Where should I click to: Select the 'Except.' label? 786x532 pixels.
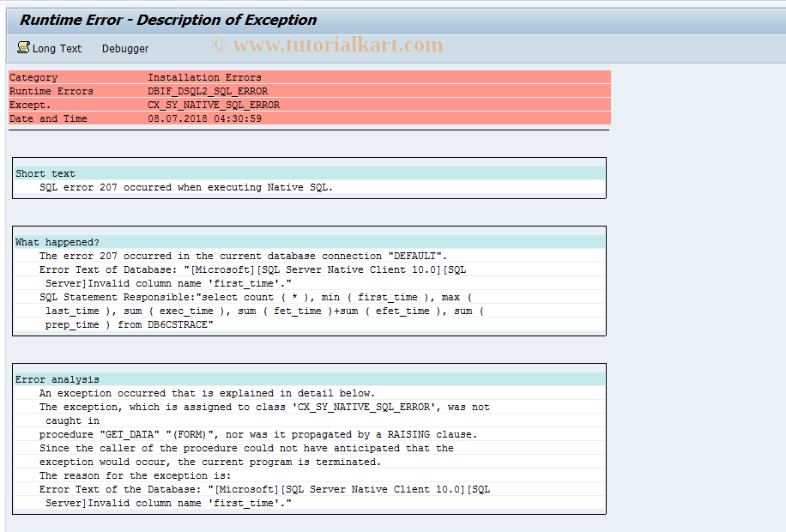(30, 105)
